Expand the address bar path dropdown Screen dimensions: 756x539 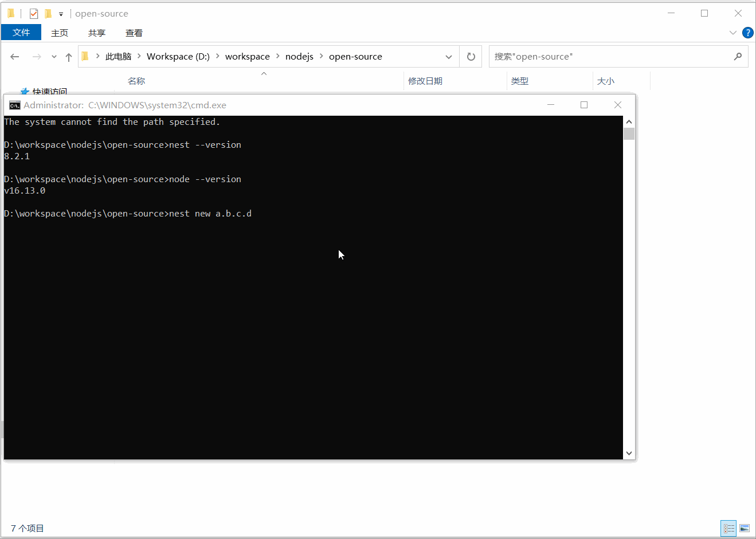(449, 56)
